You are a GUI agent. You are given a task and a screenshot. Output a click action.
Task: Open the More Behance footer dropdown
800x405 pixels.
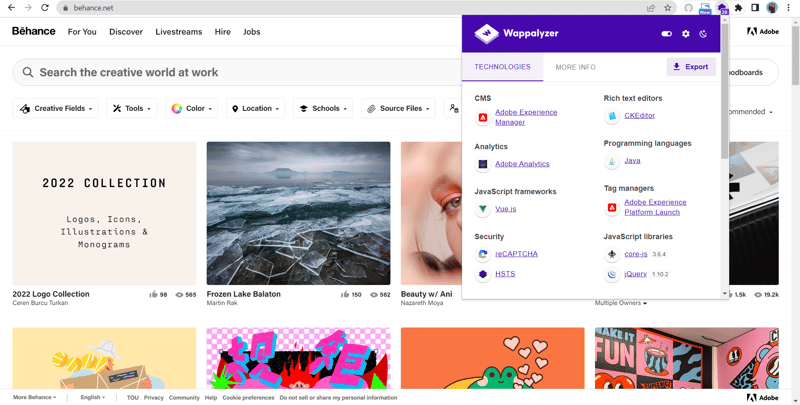point(34,397)
